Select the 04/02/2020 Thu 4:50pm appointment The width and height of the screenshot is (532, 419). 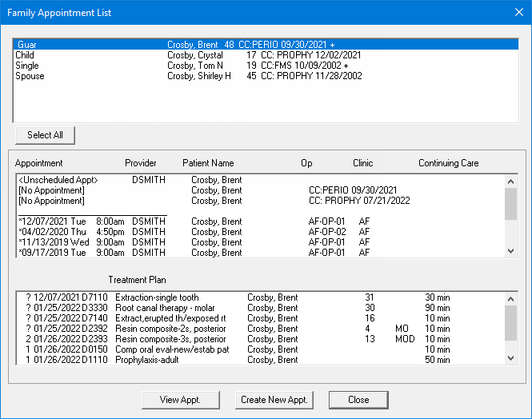pos(260,232)
